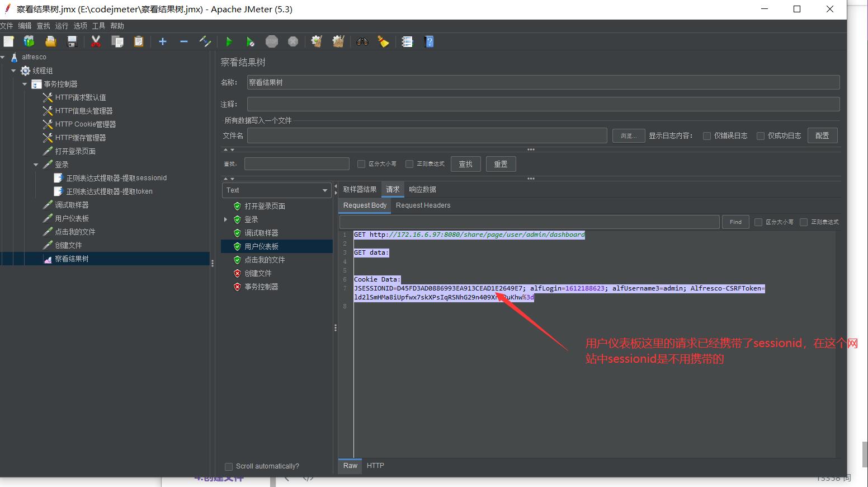Open the function helper list icon
Viewport: 868px width, 487px height.
click(408, 41)
